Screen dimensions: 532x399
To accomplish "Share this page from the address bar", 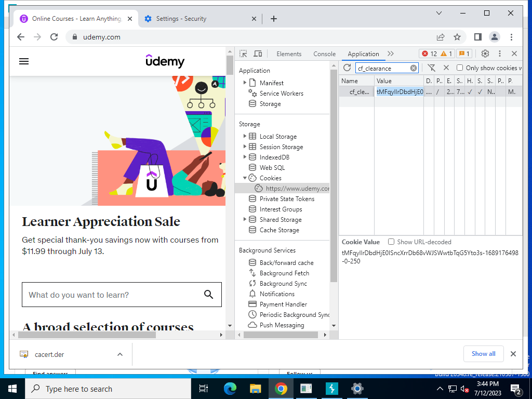I will pos(441,37).
